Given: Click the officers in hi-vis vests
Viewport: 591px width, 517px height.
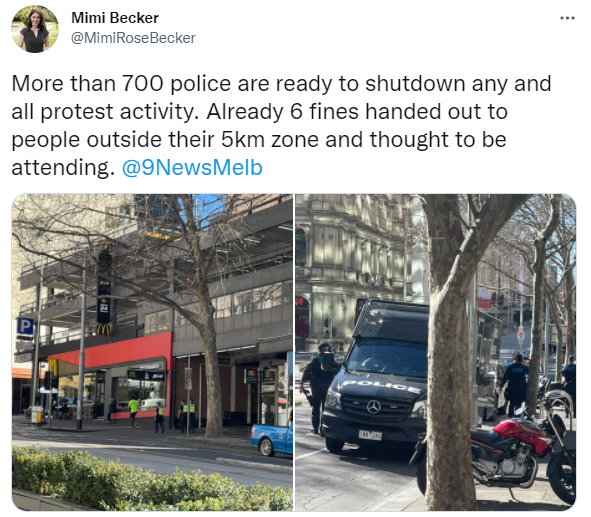Looking at the screenshot, I should (x=187, y=415).
